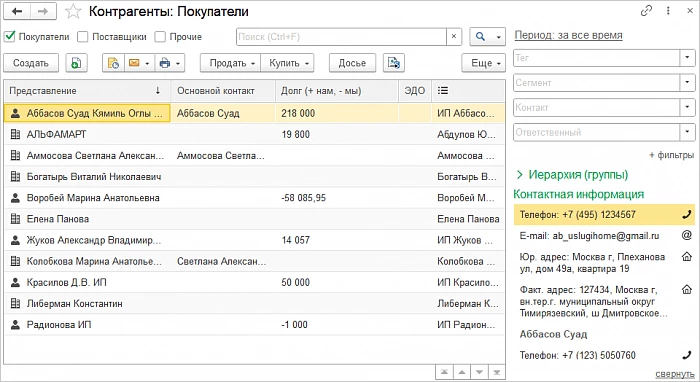Select the Аммосова Светлана Алексан... row

point(254,156)
